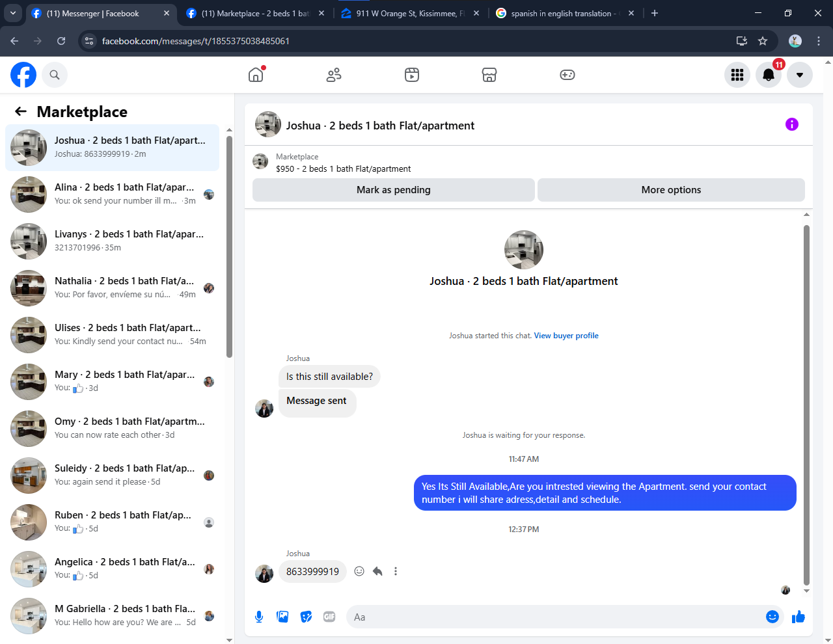Open the Video (Watch) icon
Screen dimensions: 833x644
point(412,75)
